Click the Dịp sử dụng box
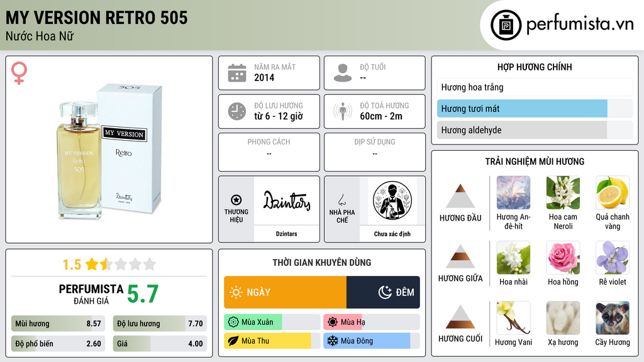This screenshot has height=362, width=644. [x=375, y=152]
